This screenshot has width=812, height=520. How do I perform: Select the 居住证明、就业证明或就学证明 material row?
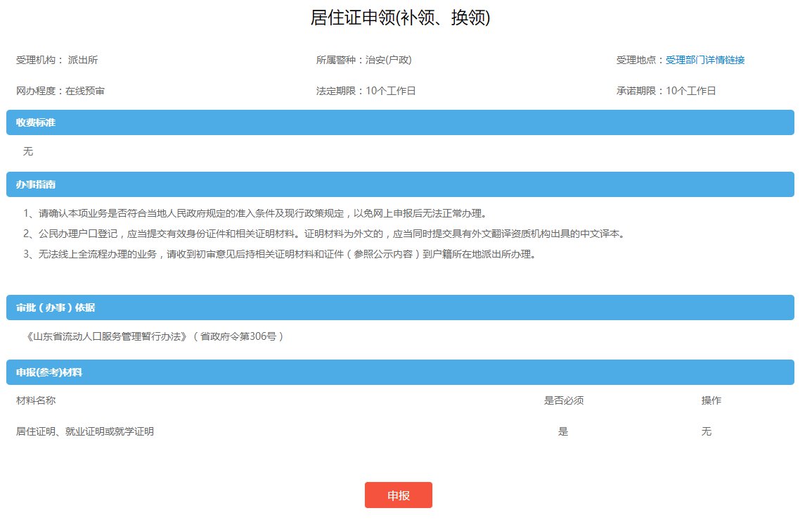pos(85,432)
